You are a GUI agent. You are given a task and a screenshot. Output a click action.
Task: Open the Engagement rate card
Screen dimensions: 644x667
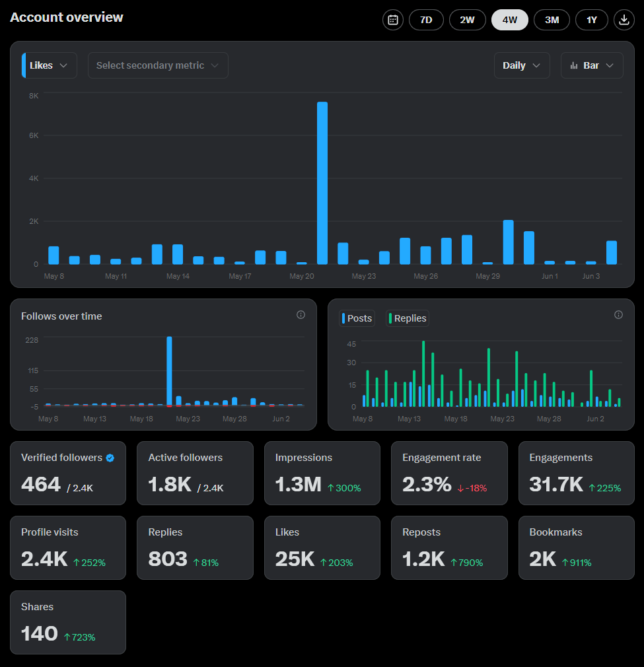pos(449,473)
